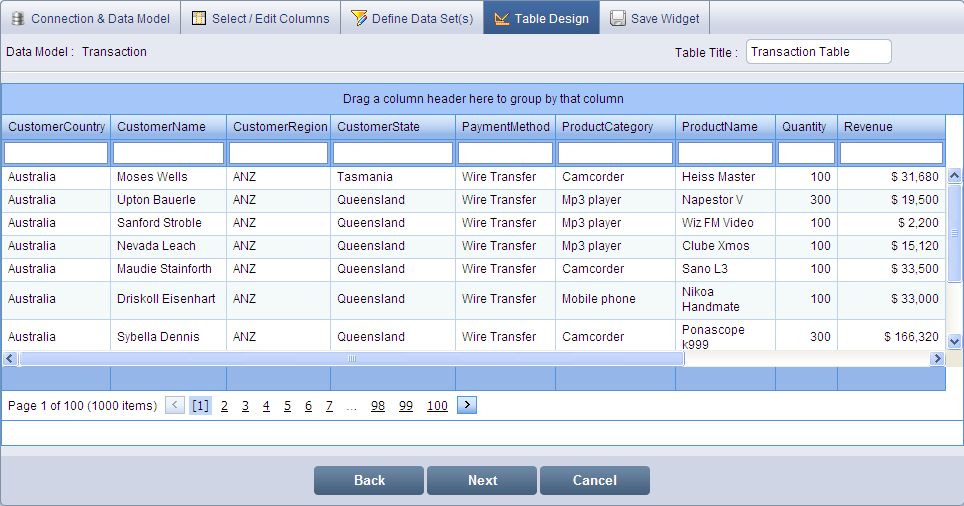This screenshot has width=964, height=506.
Task: Click the funnel icon on Define Data Set(s)
Action: 359,18
